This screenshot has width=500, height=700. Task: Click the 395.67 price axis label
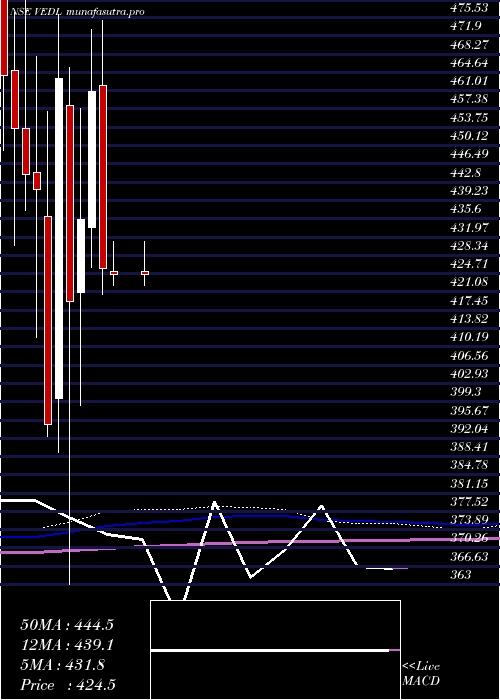[470, 409]
